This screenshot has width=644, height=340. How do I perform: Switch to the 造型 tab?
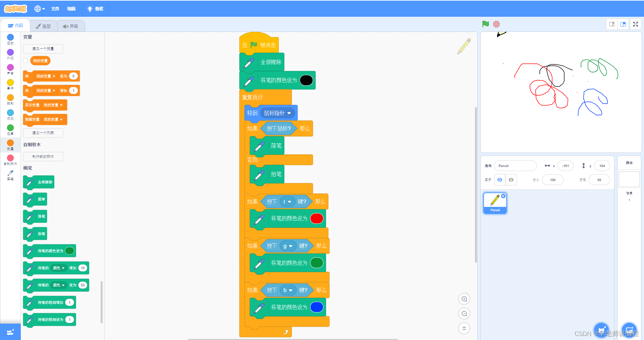[43, 26]
